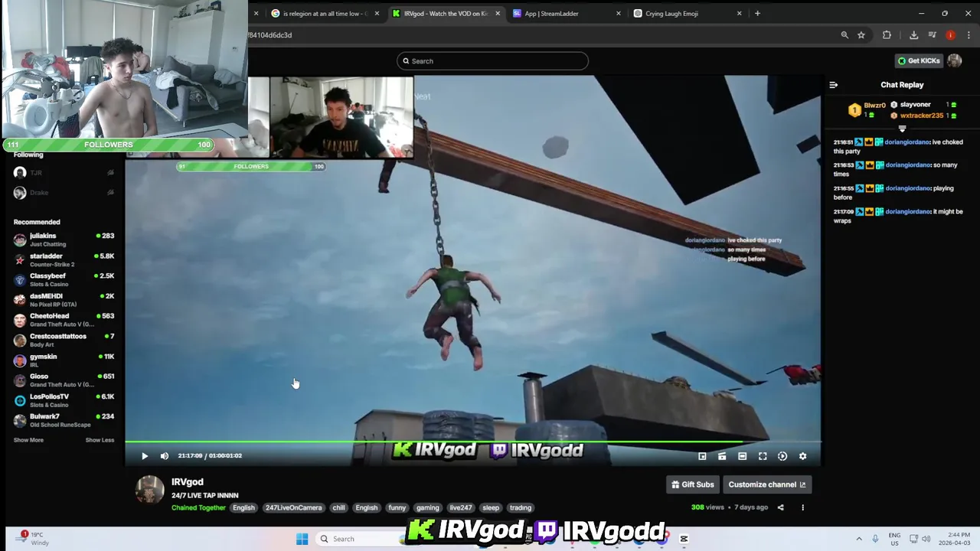Toggle theater mode on the player
980x551 pixels.
pyautogui.click(x=742, y=456)
